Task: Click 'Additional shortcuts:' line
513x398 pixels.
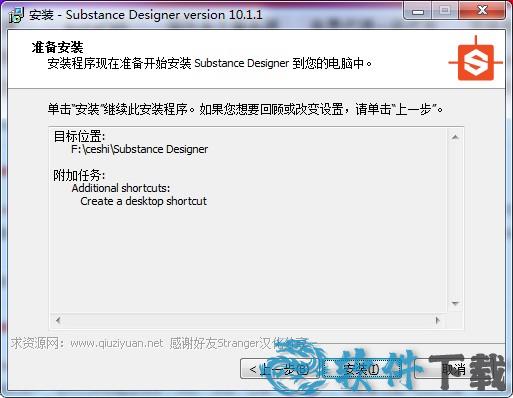Action: pyautogui.click(x=121, y=188)
